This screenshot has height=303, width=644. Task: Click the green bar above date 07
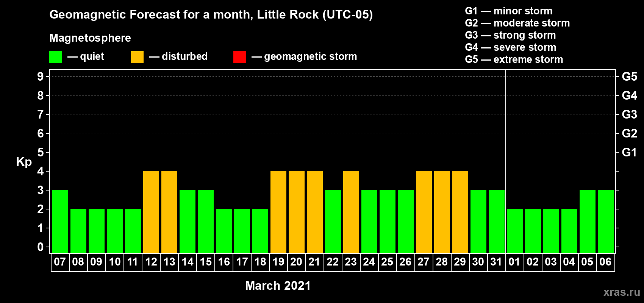(60, 221)
